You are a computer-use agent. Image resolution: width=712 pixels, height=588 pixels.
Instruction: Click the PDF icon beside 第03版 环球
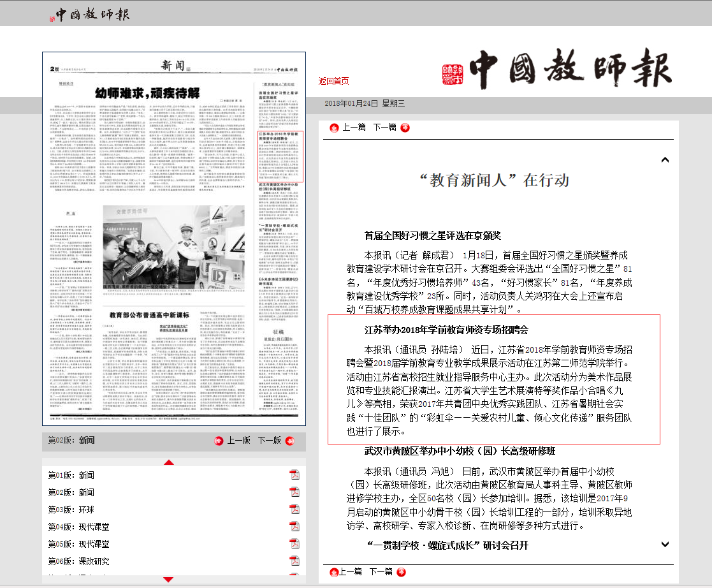294,510
